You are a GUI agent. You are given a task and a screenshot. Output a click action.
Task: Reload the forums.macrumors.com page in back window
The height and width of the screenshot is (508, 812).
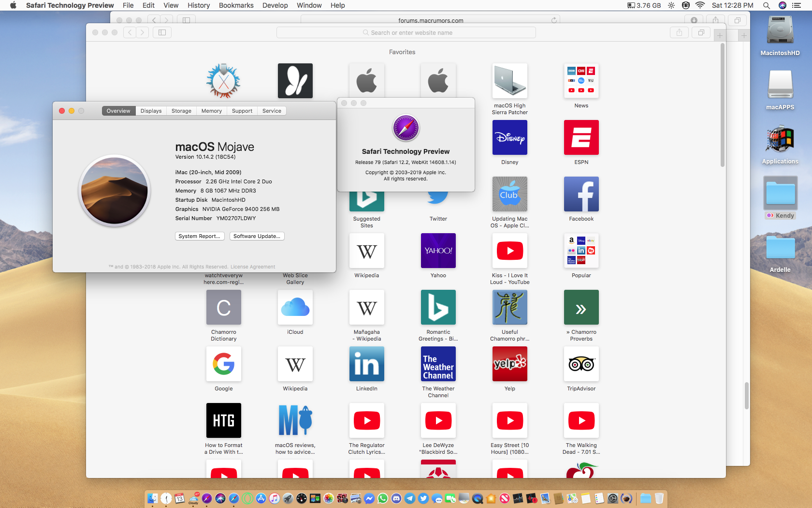tap(554, 20)
